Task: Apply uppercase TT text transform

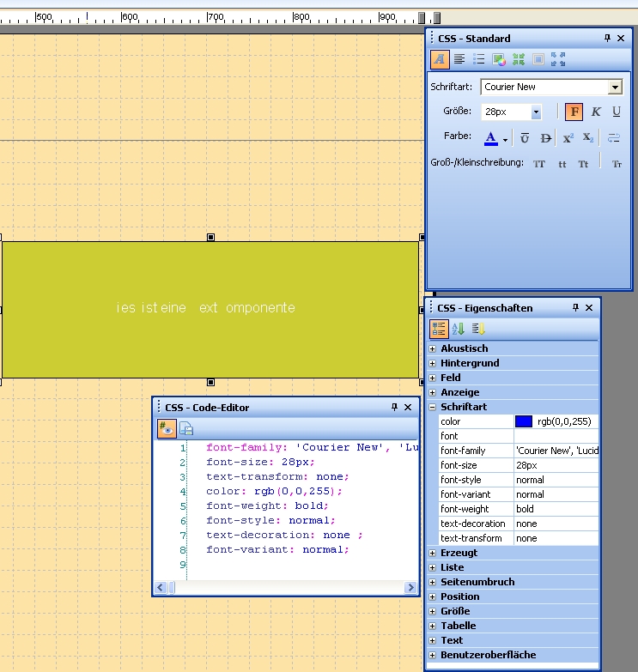Action: click(539, 163)
